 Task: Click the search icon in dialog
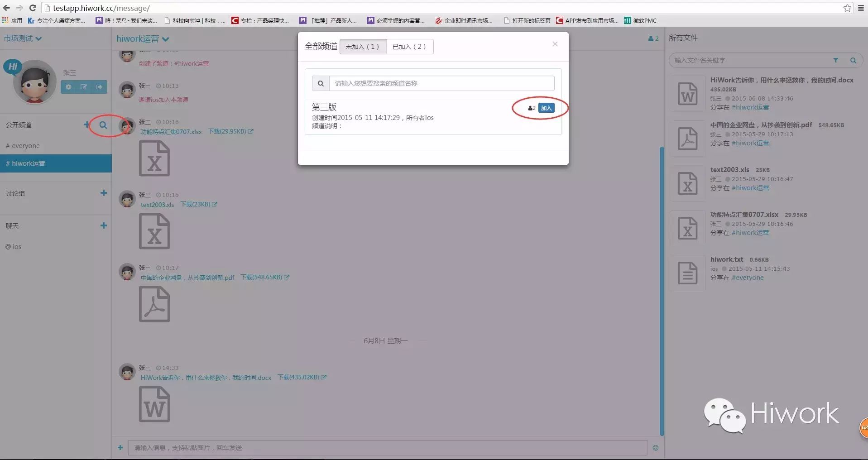(x=321, y=83)
